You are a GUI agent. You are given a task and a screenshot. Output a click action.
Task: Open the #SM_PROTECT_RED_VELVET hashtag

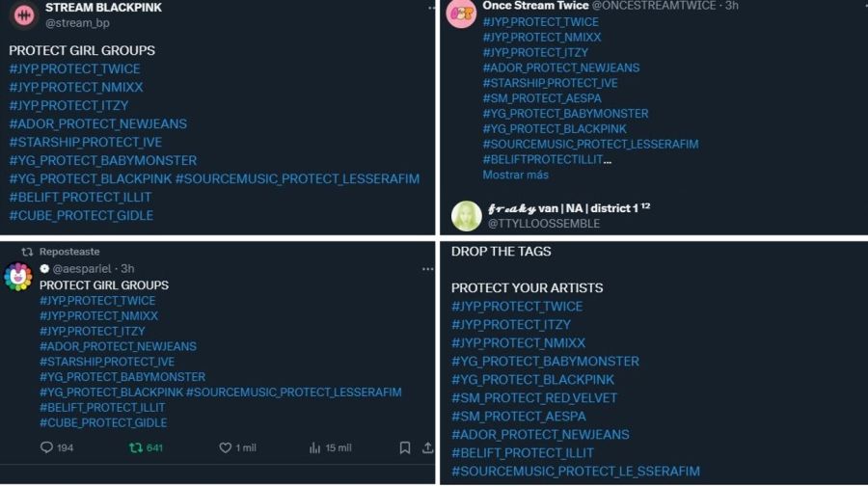(534, 397)
